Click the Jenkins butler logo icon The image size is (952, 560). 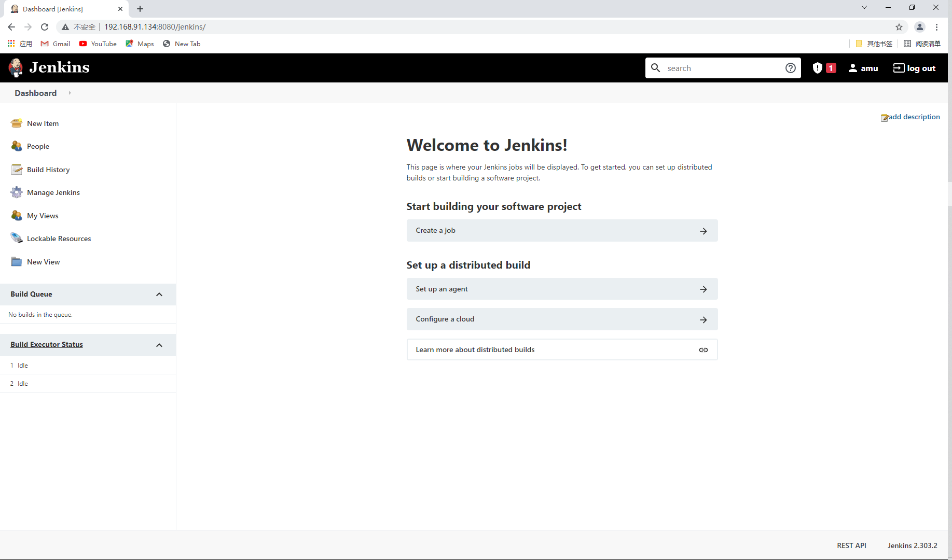click(x=16, y=67)
